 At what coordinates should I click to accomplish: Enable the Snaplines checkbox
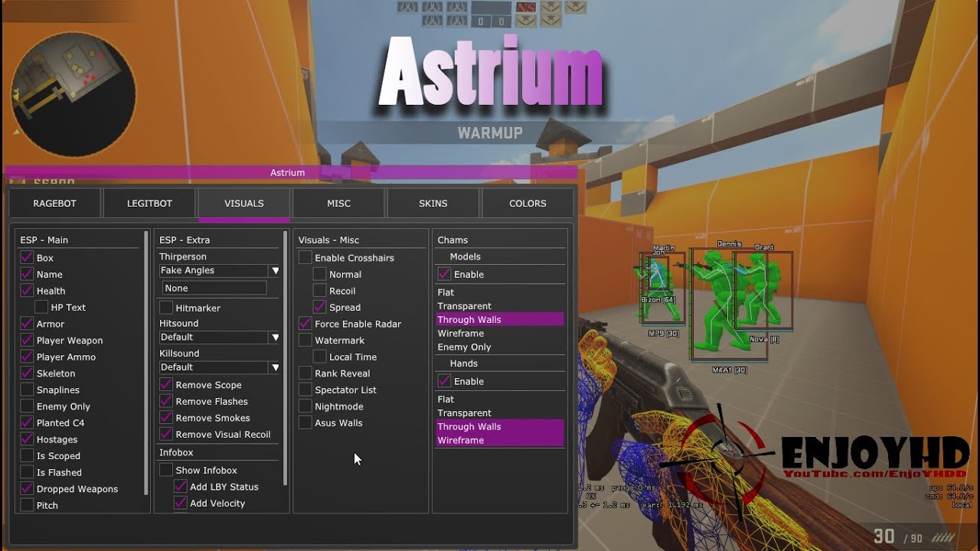27,390
